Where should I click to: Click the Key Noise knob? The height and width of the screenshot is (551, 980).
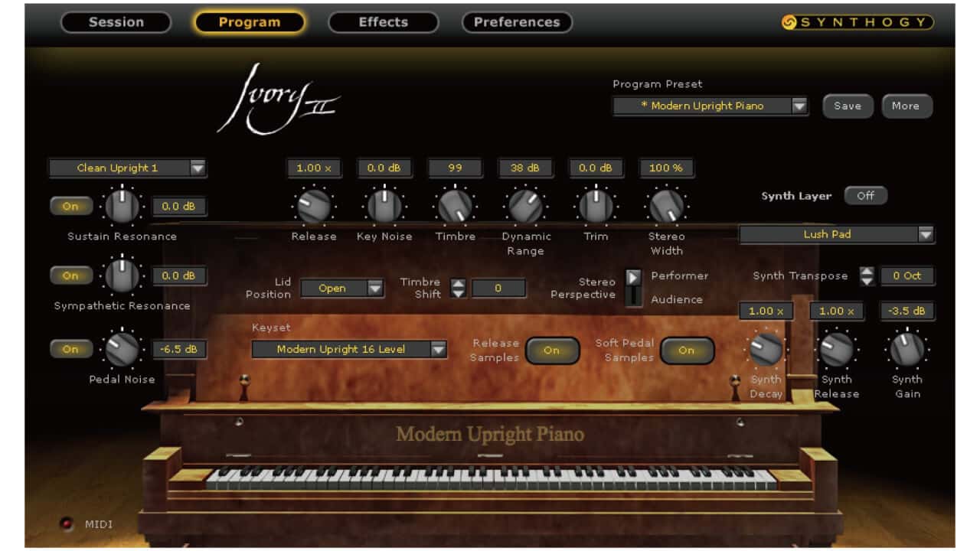click(x=384, y=206)
